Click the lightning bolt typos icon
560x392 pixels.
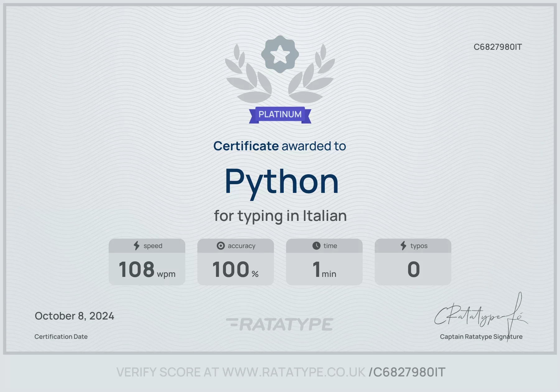coord(403,245)
